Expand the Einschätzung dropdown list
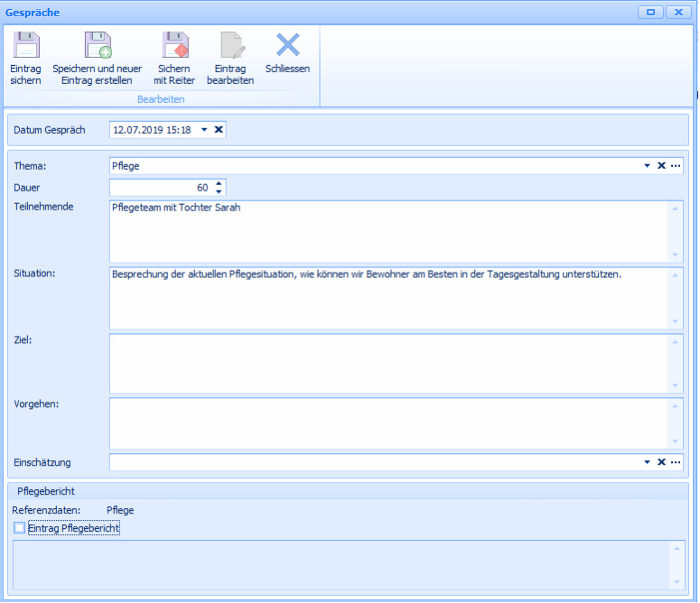700x603 pixels. point(647,462)
